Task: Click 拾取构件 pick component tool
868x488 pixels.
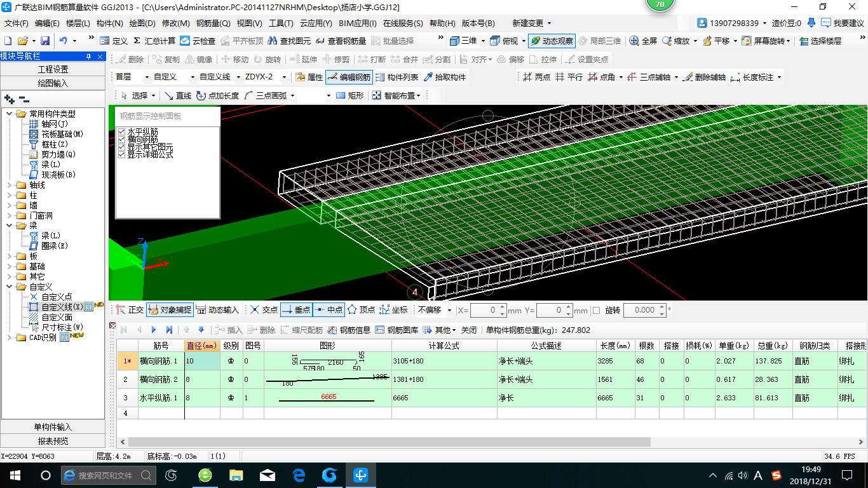Action: [445, 77]
